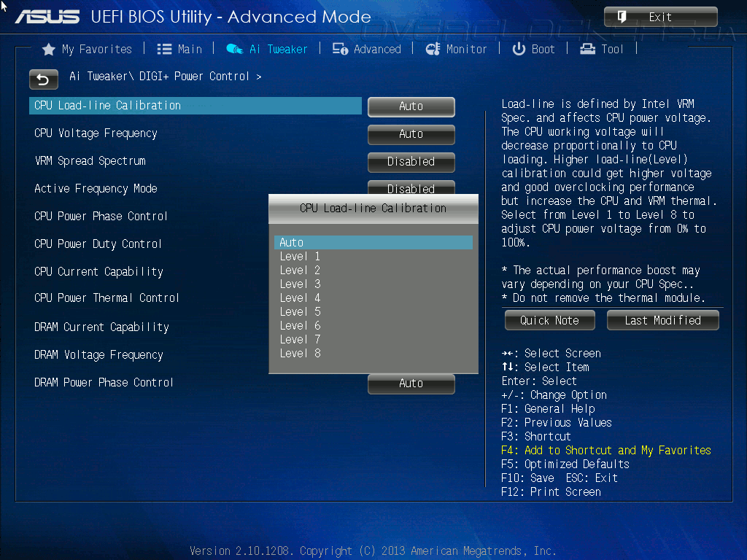Click the Advanced settings icon
The width and height of the screenshot is (747, 560).
340,49
